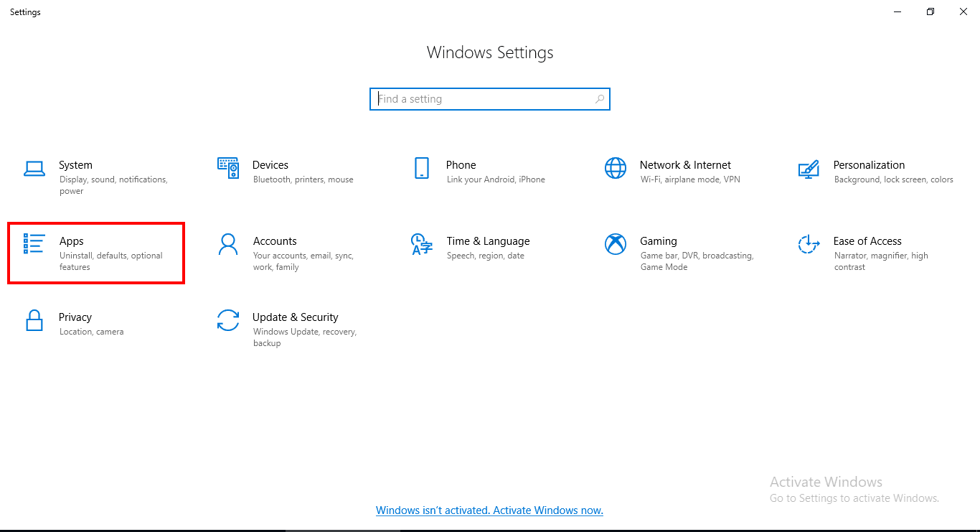Click 'Game bar, DVR, broadcasting' description
This screenshot has height=532, width=980.
click(697, 261)
